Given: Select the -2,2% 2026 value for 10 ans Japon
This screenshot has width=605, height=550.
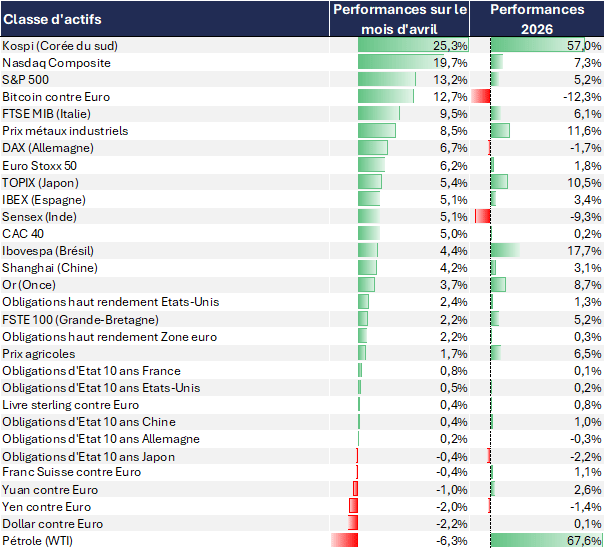Looking at the screenshot, I should (586, 457).
